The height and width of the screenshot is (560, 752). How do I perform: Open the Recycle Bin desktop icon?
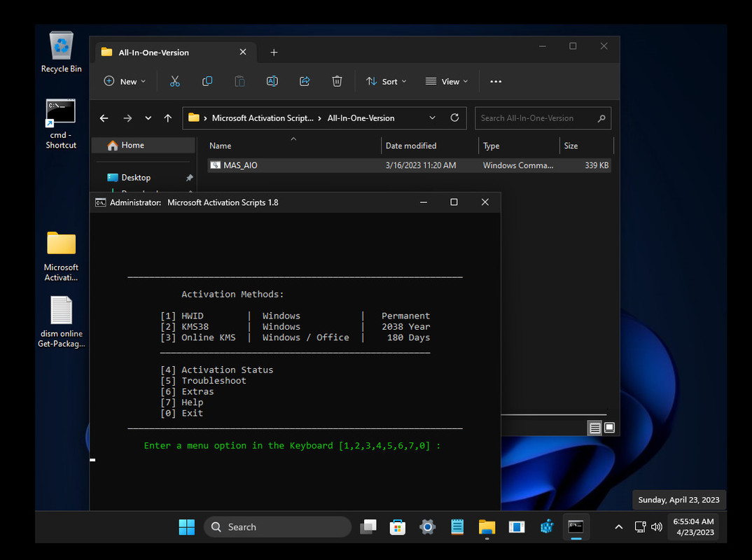pyautogui.click(x=62, y=52)
